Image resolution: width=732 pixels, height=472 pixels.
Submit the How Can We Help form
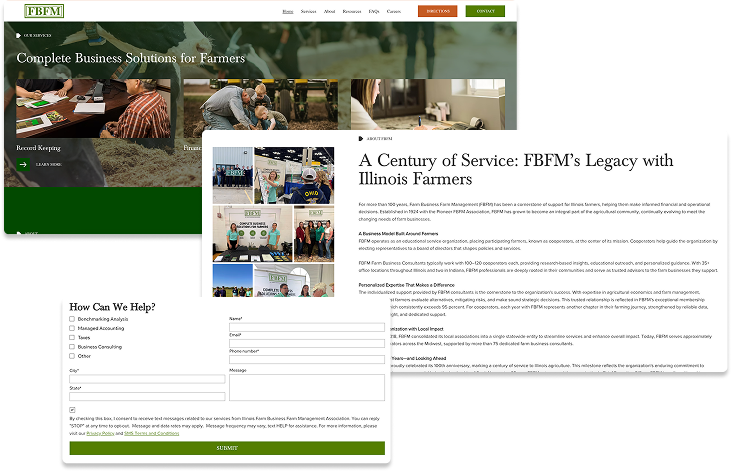click(x=227, y=448)
